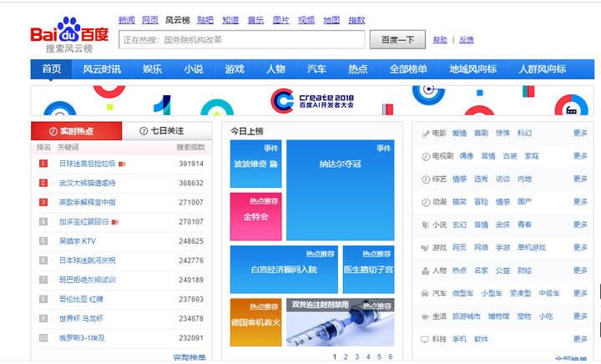Open 游戏 in the blue navigation bar
This screenshot has width=601, height=364.
point(235,69)
